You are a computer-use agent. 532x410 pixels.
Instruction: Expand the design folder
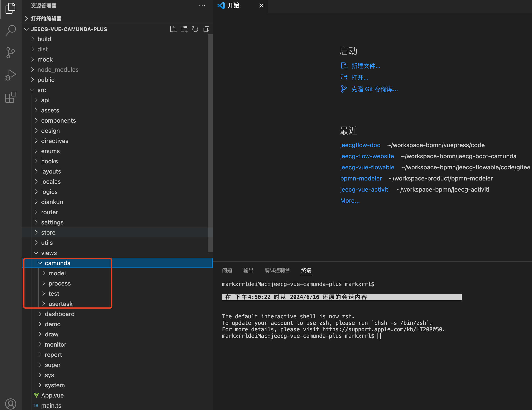tap(117, 130)
